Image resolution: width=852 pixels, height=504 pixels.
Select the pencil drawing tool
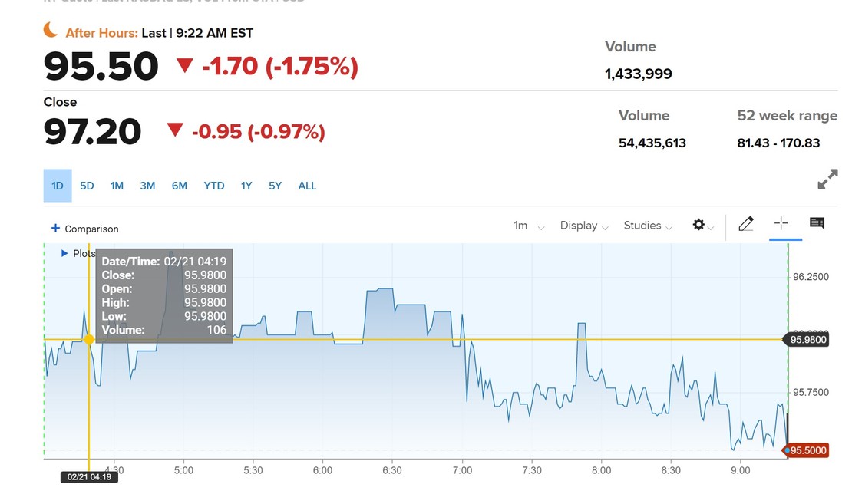coord(745,223)
